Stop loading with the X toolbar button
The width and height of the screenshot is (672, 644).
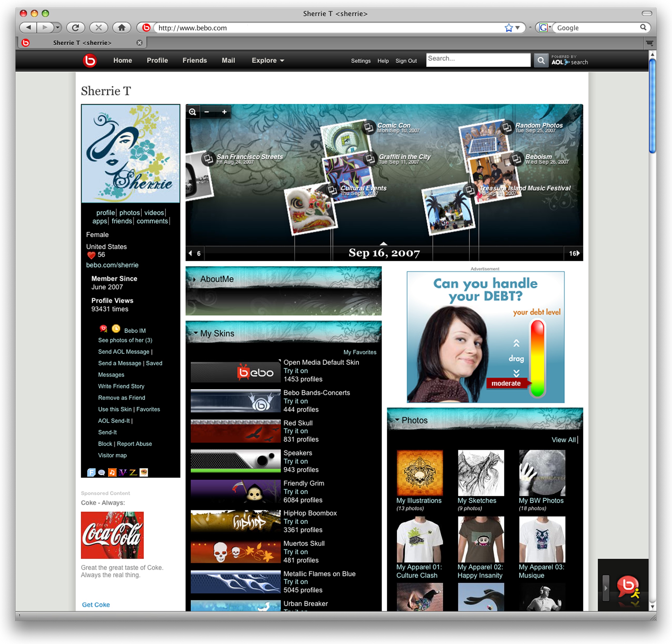click(98, 27)
